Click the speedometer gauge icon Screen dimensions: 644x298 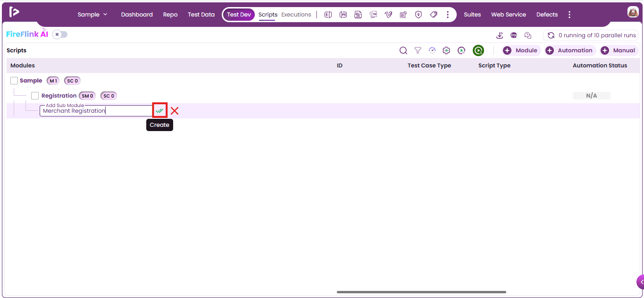coord(432,50)
